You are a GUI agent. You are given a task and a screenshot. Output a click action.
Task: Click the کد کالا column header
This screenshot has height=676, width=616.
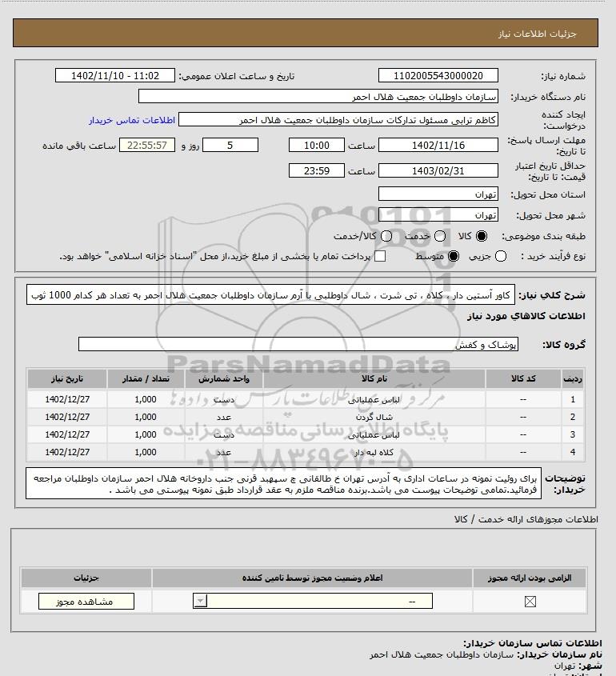523,379
